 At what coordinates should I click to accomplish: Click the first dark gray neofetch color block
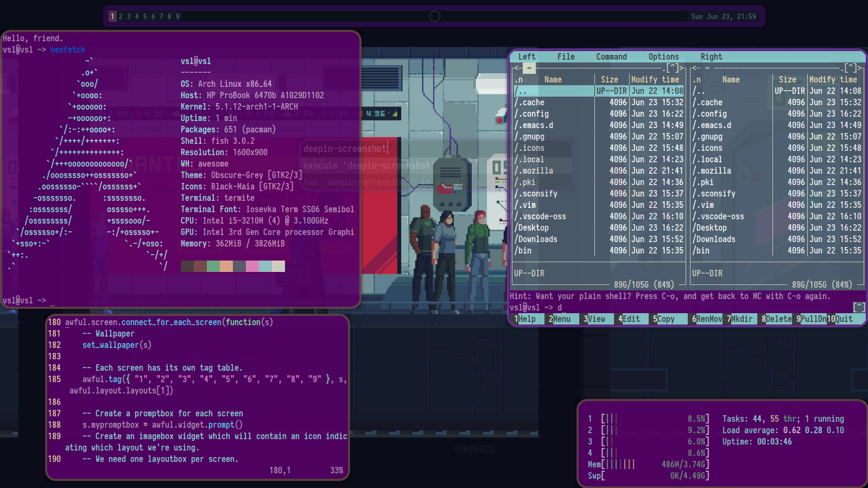click(187, 266)
